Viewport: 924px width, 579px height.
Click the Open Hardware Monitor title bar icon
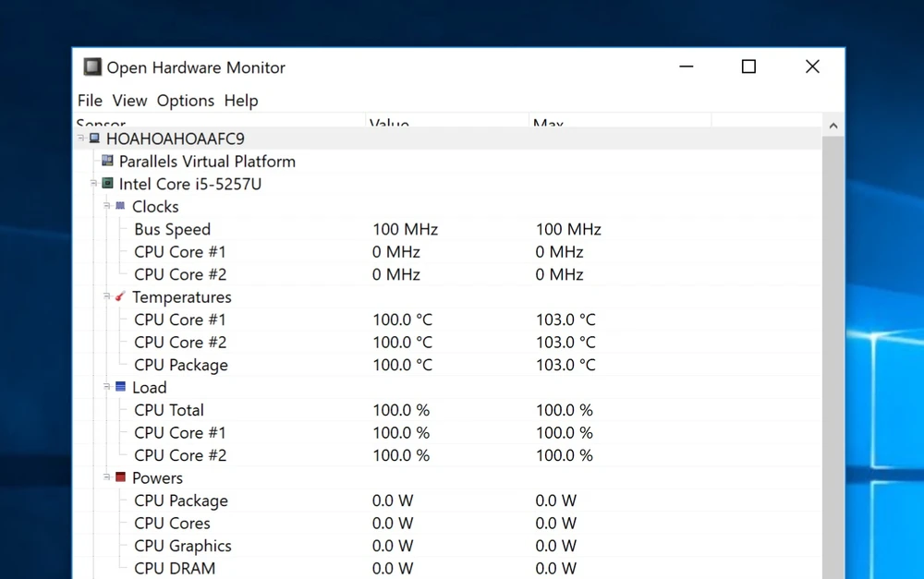click(x=92, y=67)
